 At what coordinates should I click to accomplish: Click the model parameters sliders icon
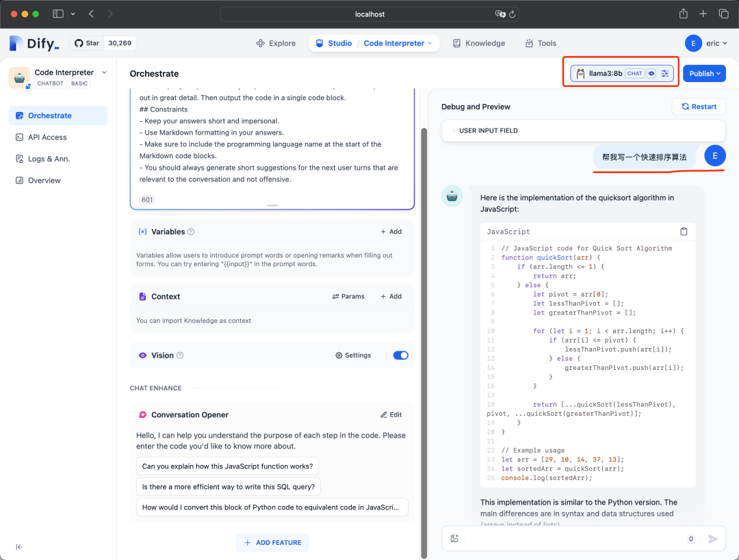coord(665,73)
